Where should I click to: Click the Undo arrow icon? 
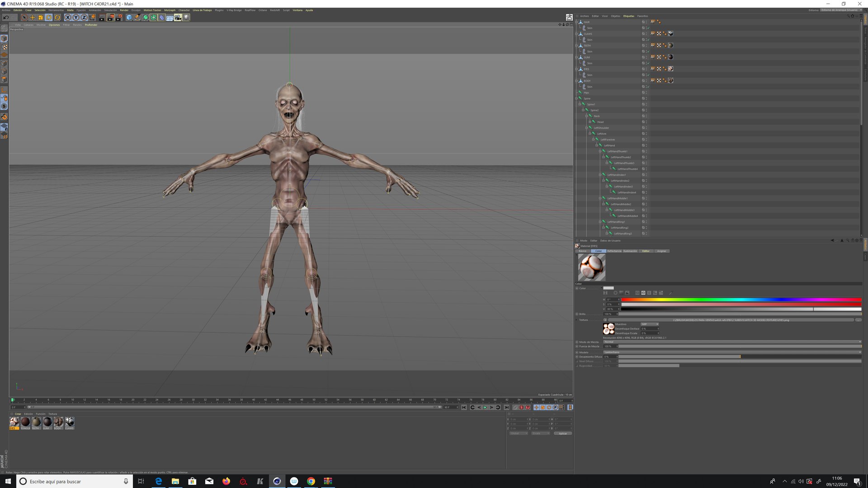point(6,18)
